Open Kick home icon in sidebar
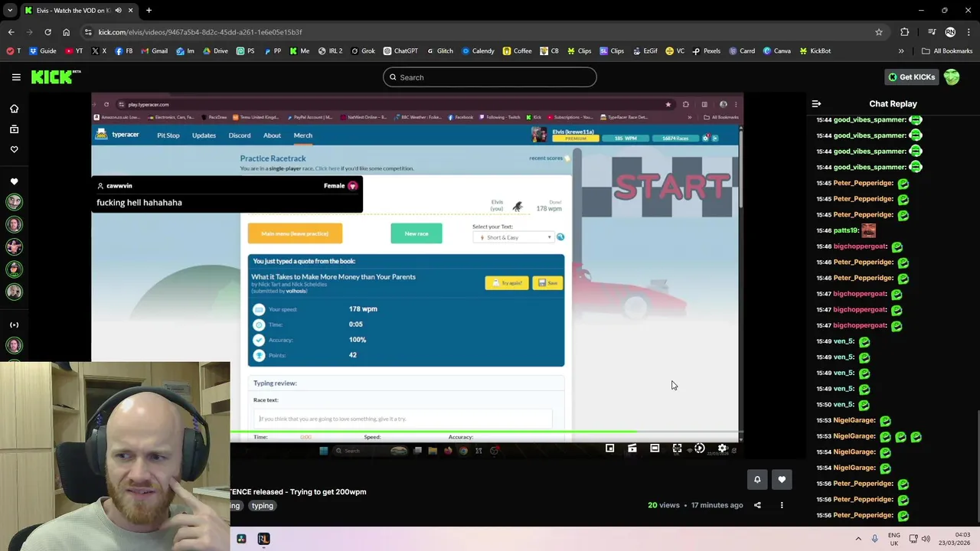The image size is (980, 551). pos(14,109)
